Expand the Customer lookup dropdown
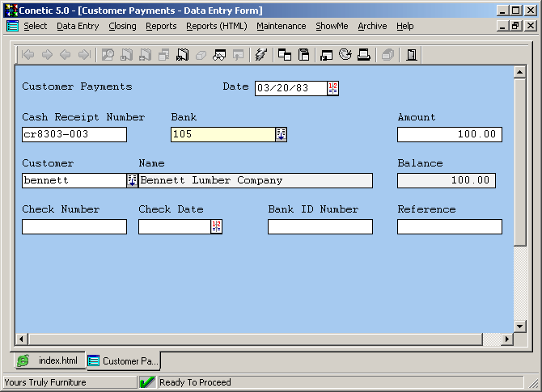 pos(132,180)
